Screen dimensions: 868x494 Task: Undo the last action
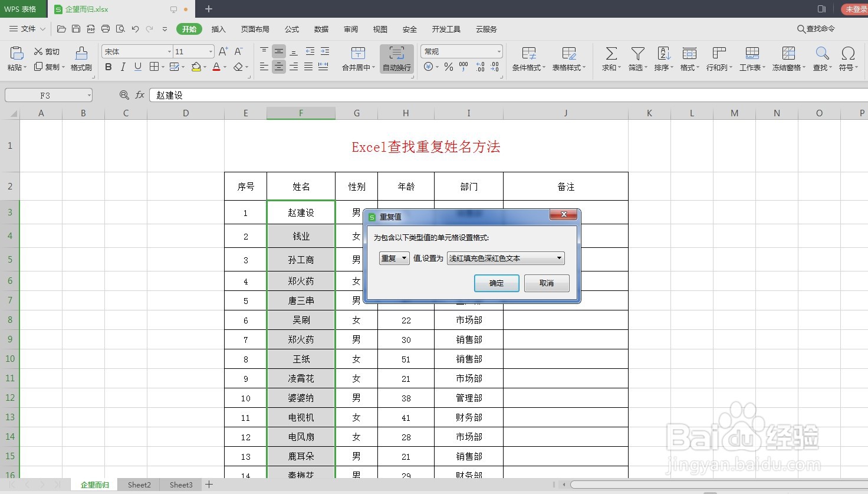pyautogui.click(x=135, y=29)
